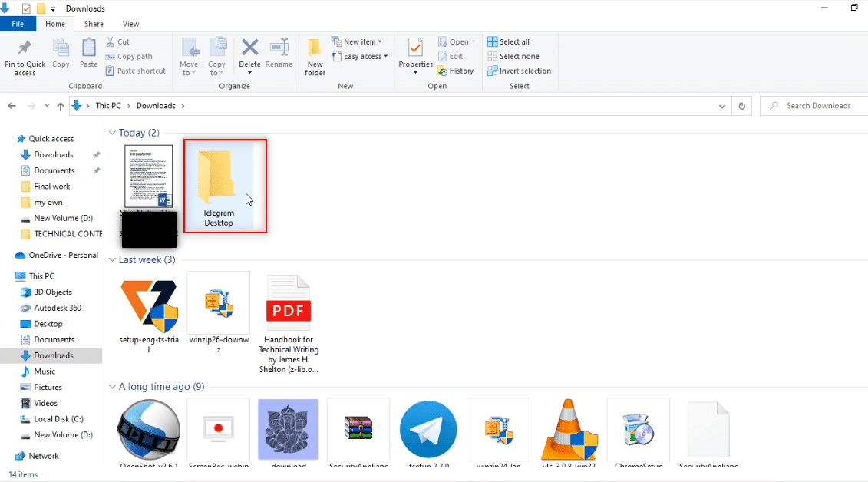Screen dimensions: 868x482
Task: Open the Share ribbon tab
Action: click(94, 23)
